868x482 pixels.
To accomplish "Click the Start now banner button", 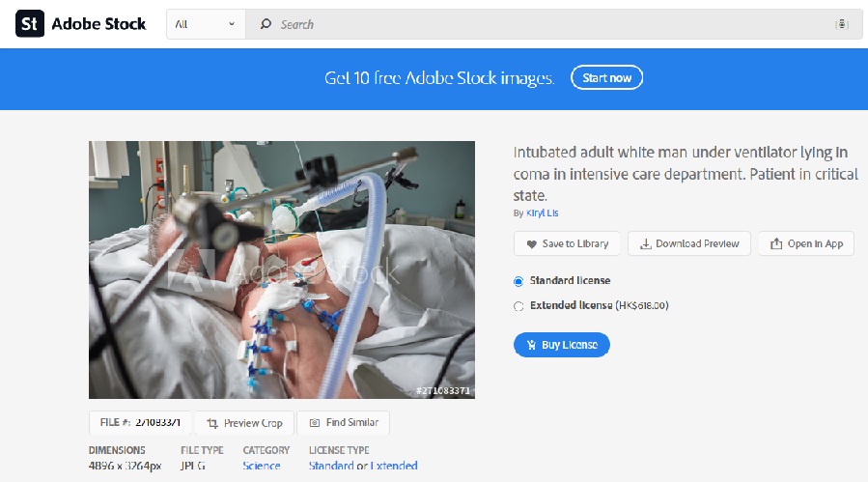I will click(x=606, y=78).
